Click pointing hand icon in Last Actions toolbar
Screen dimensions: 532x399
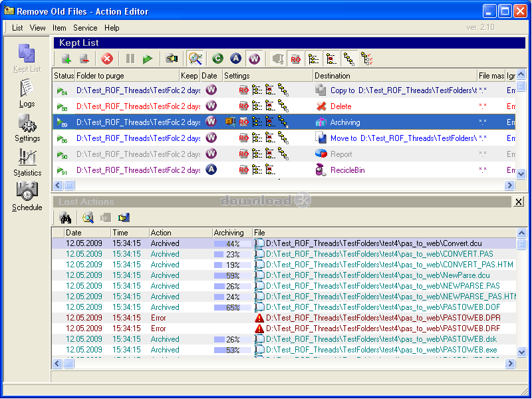(124, 218)
